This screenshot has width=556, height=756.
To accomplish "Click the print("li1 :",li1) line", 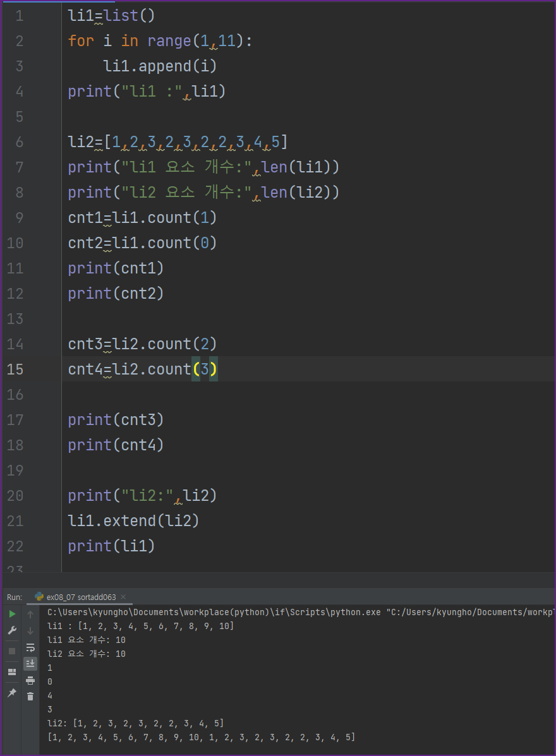I will [147, 92].
